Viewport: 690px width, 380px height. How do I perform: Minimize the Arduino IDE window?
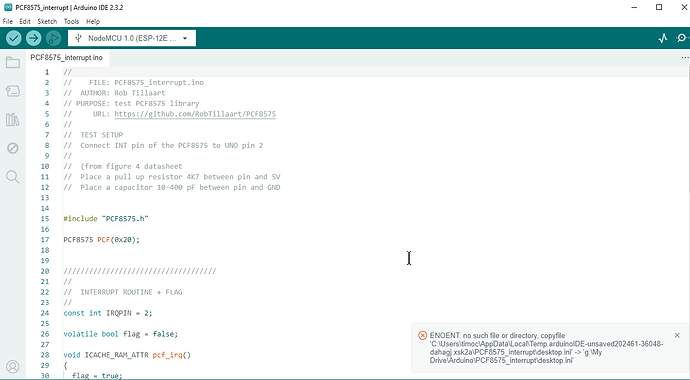[634, 7]
